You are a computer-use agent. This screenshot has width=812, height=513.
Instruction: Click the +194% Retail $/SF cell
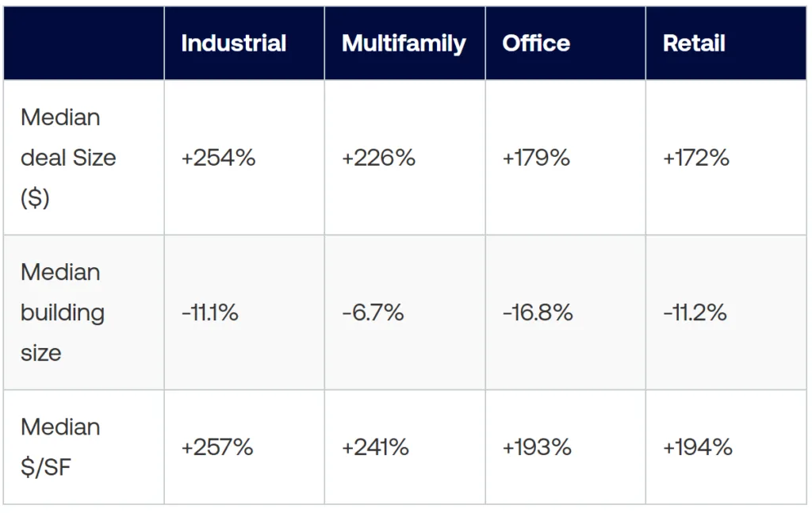coord(698,447)
